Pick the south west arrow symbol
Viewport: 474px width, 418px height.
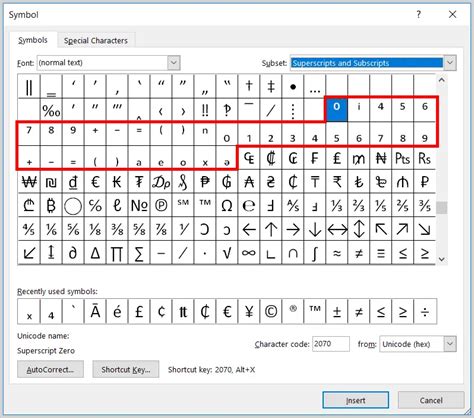[x=29, y=253]
